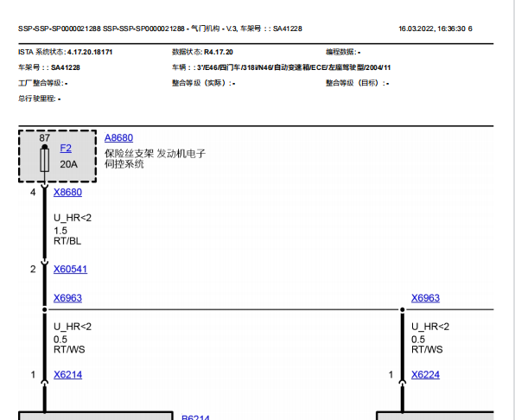The height and width of the screenshot is (420, 515).
Task: Click RT/WS label above X6224
Action: [x=427, y=349]
